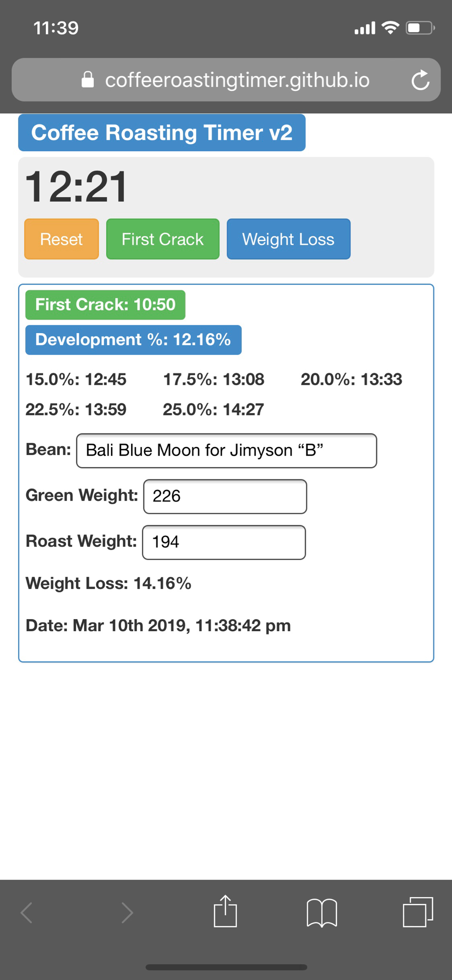The width and height of the screenshot is (452, 980).
Task: Go forward with the right chevron
Action: click(127, 913)
